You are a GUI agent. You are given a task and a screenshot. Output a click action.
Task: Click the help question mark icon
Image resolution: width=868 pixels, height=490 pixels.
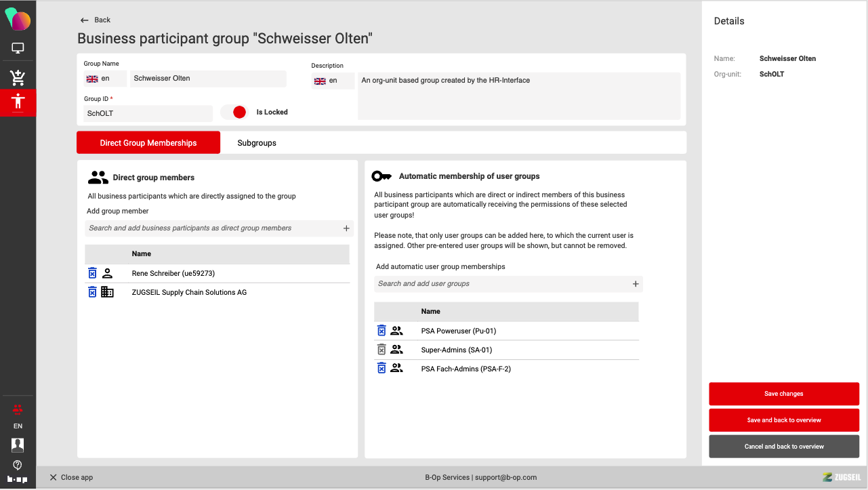click(x=18, y=465)
